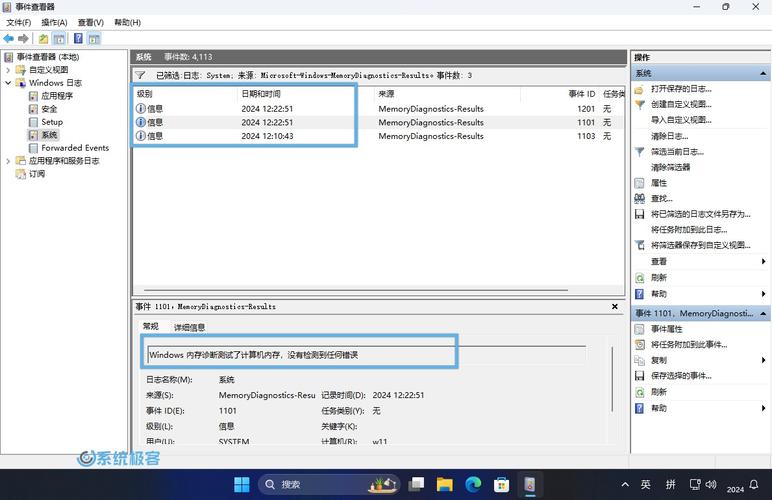Select 事件查看器 (本地) root node

pos(48,57)
